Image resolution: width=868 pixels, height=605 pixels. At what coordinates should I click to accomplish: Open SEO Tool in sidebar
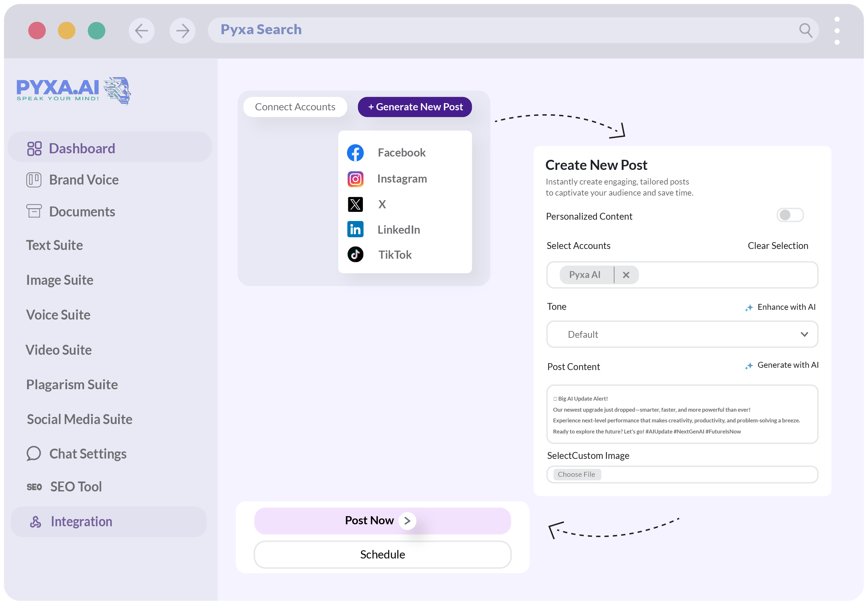point(76,487)
